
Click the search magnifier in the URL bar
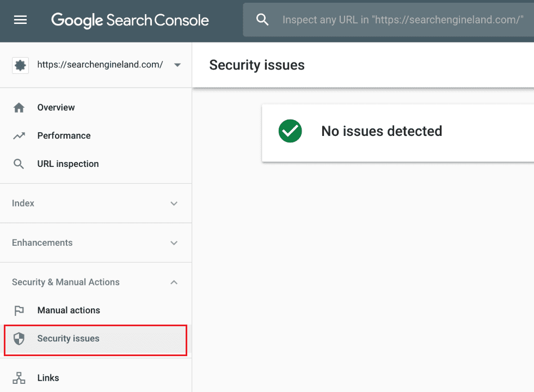[262, 19]
